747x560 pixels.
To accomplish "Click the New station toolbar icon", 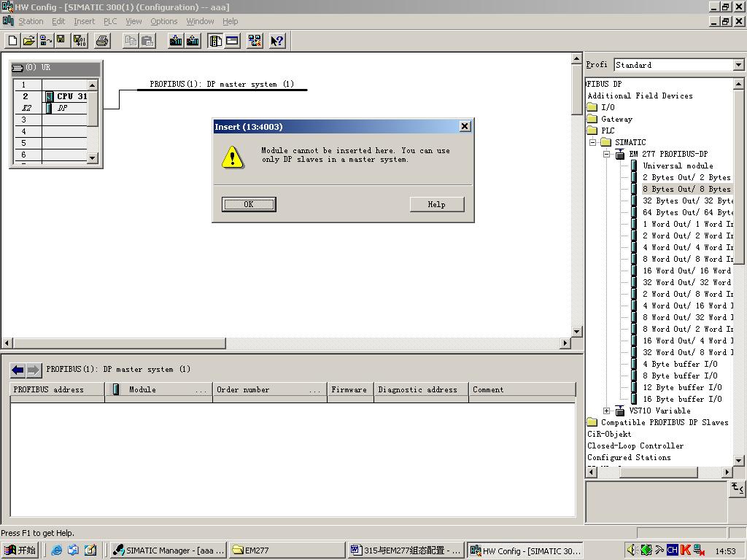I will point(13,41).
